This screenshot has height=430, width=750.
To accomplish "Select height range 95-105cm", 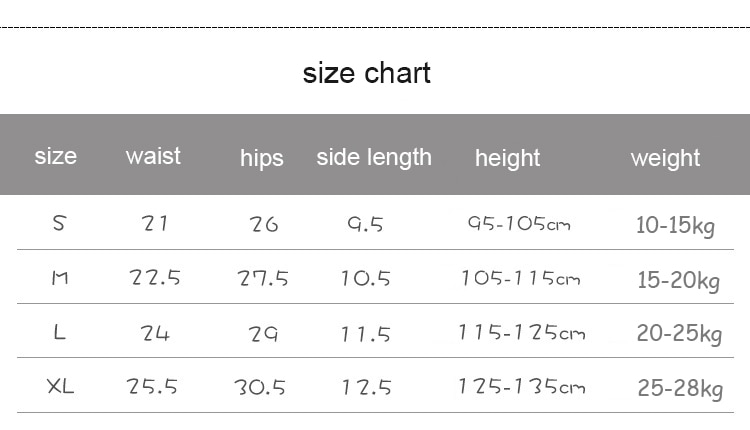I will click(x=519, y=223).
